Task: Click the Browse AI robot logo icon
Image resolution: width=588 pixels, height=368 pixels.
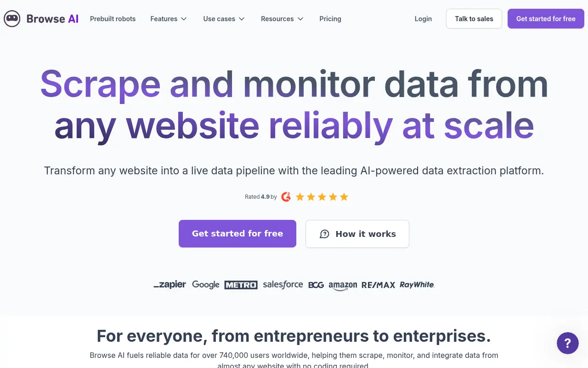Action: point(12,19)
